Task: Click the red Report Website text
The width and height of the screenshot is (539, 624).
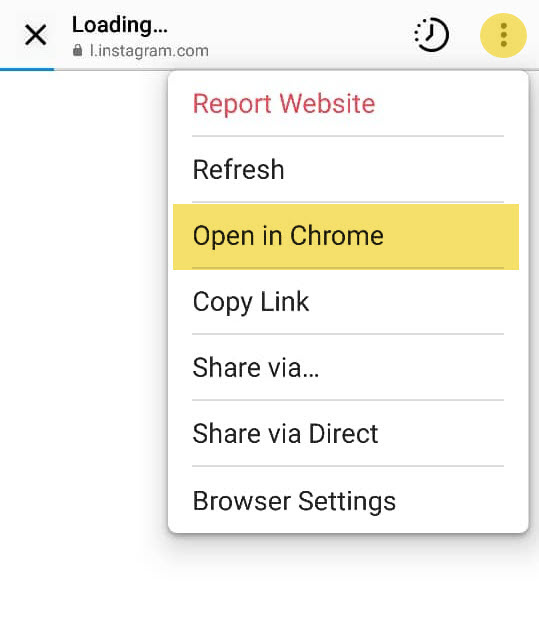Action: pyautogui.click(x=284, y=104)
